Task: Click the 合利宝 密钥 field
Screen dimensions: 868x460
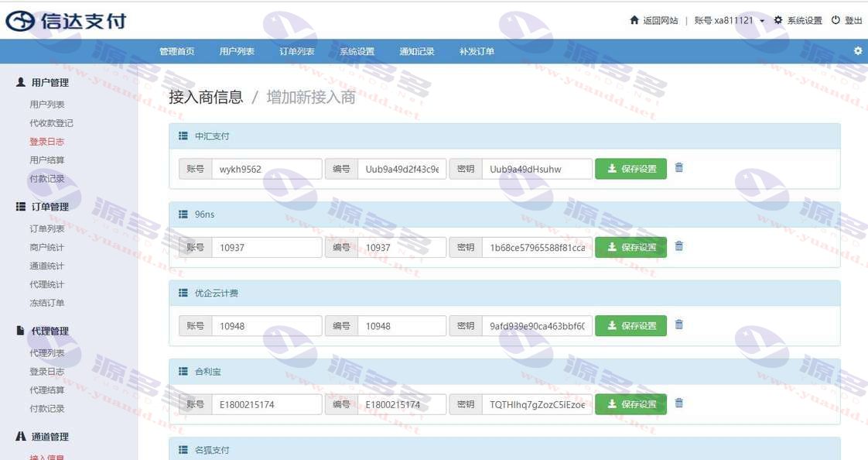Action: 537,404
